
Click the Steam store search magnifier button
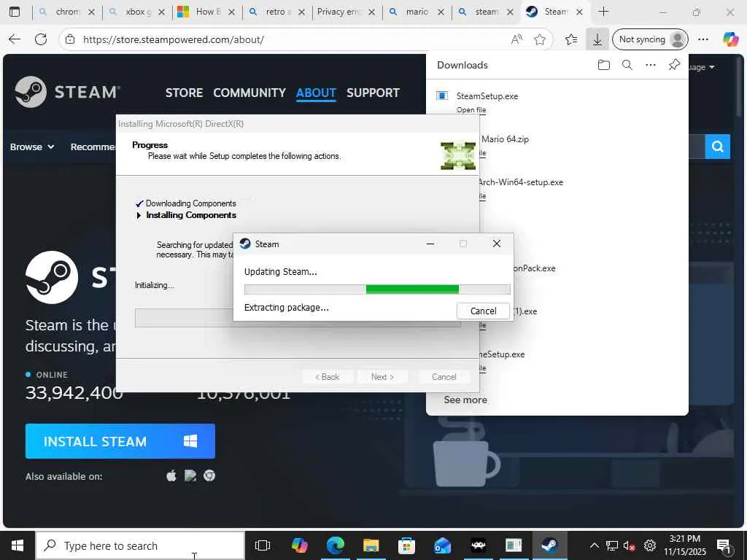718,147
